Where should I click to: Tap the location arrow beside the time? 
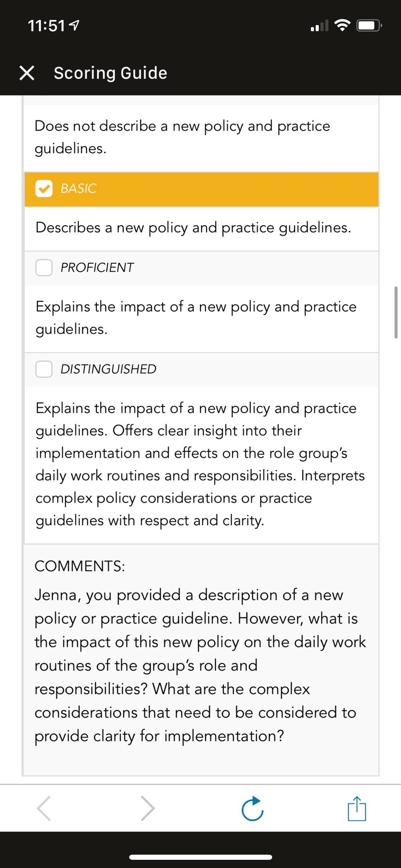pyautogui.click(x=74, y=26)
